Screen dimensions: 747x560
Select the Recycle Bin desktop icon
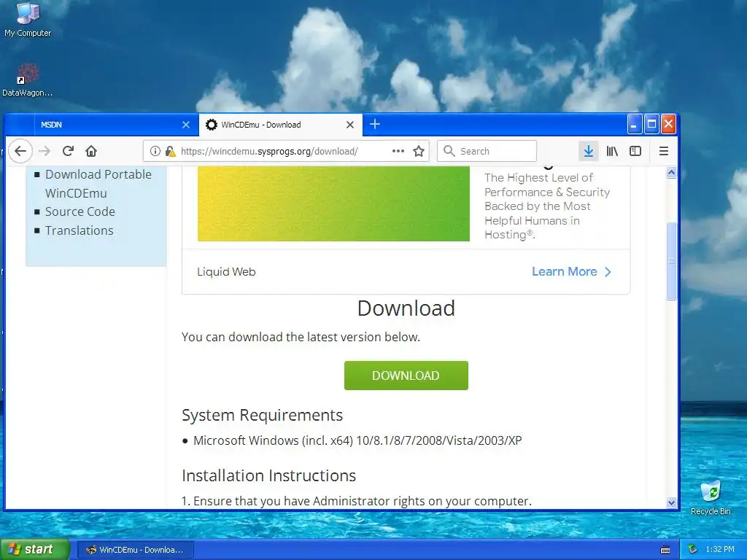click(x=711, y=497)
